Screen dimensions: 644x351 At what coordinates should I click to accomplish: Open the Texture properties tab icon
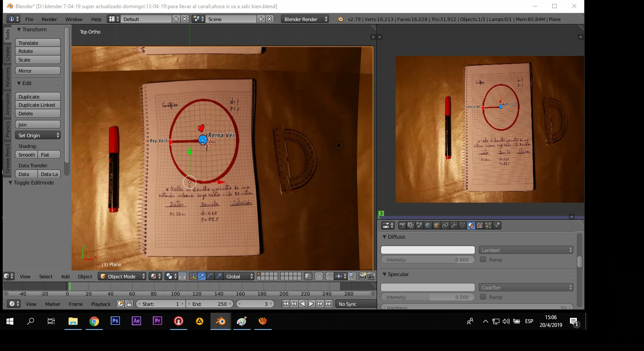[x=480, y=225]
